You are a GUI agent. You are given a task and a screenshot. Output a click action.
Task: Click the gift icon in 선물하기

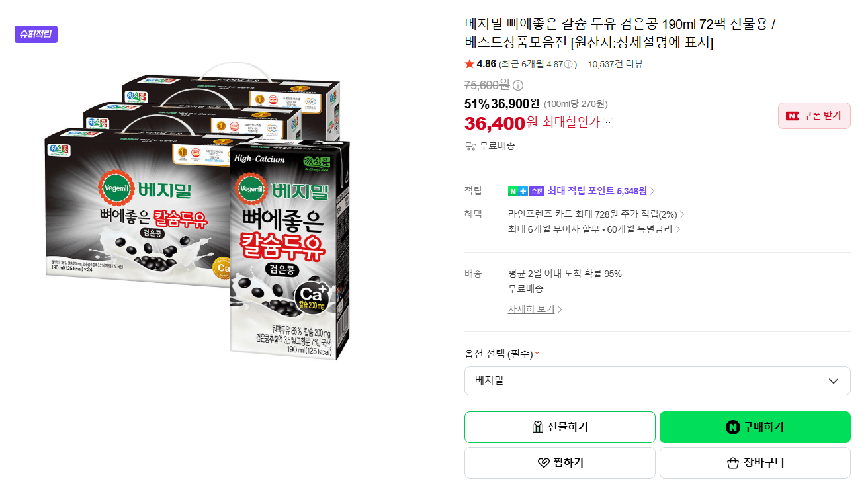click(x=538, y=427)
